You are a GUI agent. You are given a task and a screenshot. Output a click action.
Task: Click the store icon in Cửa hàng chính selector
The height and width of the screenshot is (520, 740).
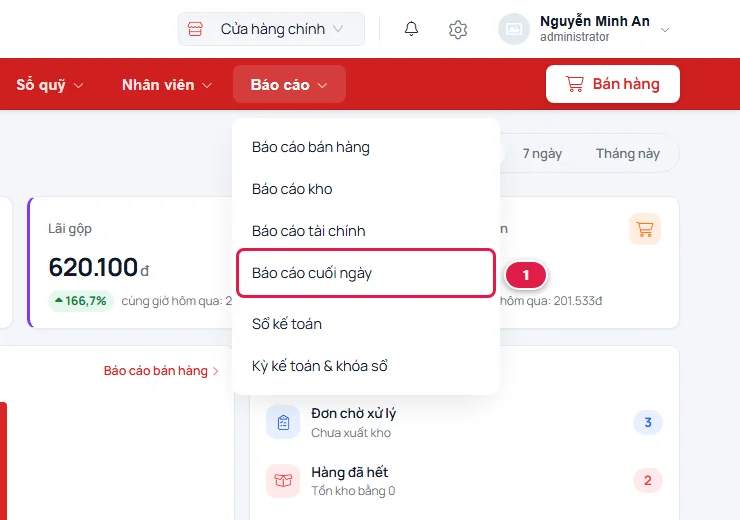195,29
